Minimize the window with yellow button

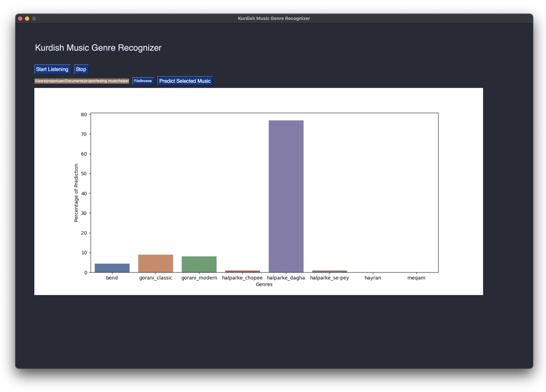pyautogui.click(x=27, y=19)
